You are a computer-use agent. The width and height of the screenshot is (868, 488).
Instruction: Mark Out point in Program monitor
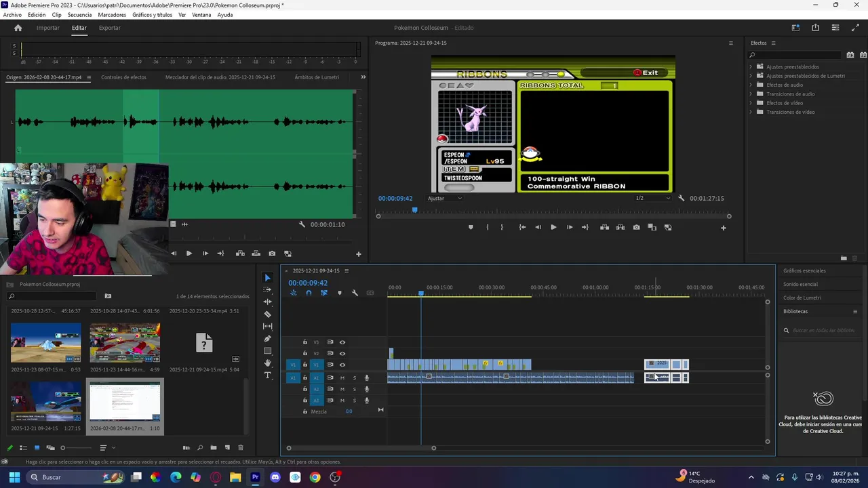pos(502,227)
